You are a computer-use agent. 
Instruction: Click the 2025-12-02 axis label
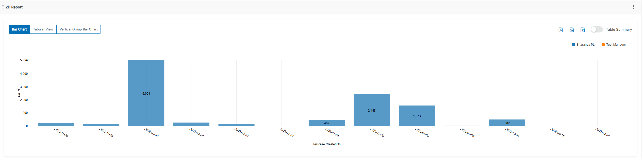point(287,132)
